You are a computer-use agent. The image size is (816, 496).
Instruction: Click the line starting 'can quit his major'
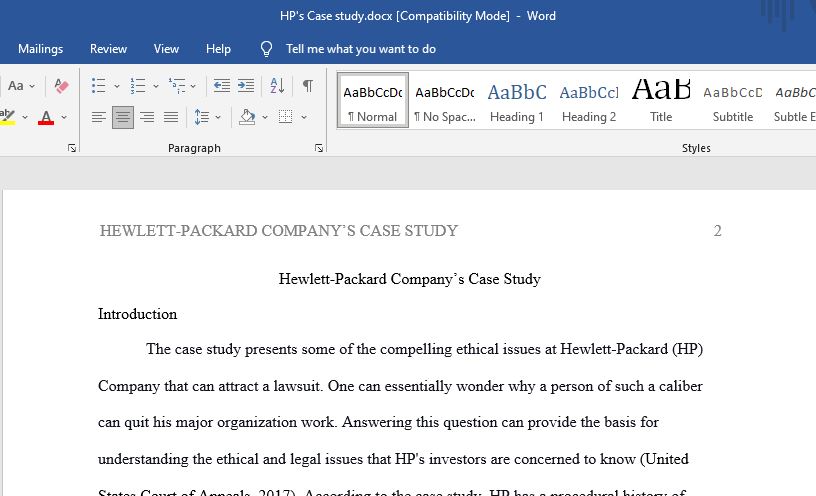tap(378, 422)
